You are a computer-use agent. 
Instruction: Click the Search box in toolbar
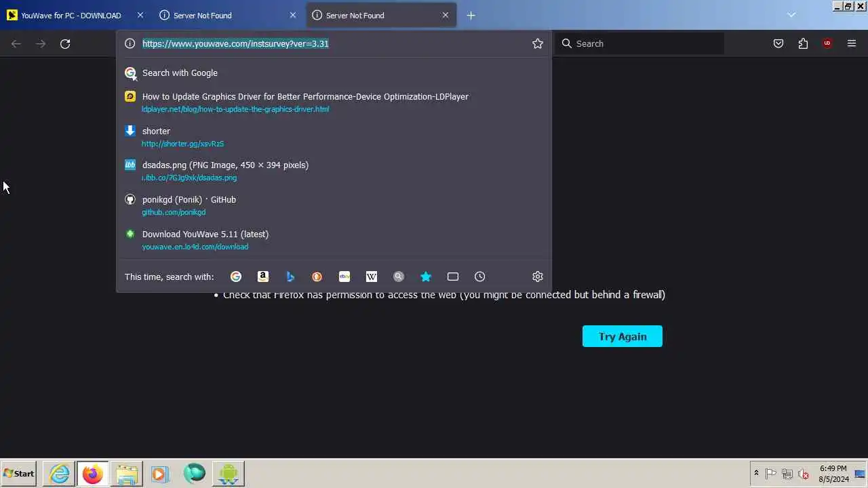tap(639, 43)
